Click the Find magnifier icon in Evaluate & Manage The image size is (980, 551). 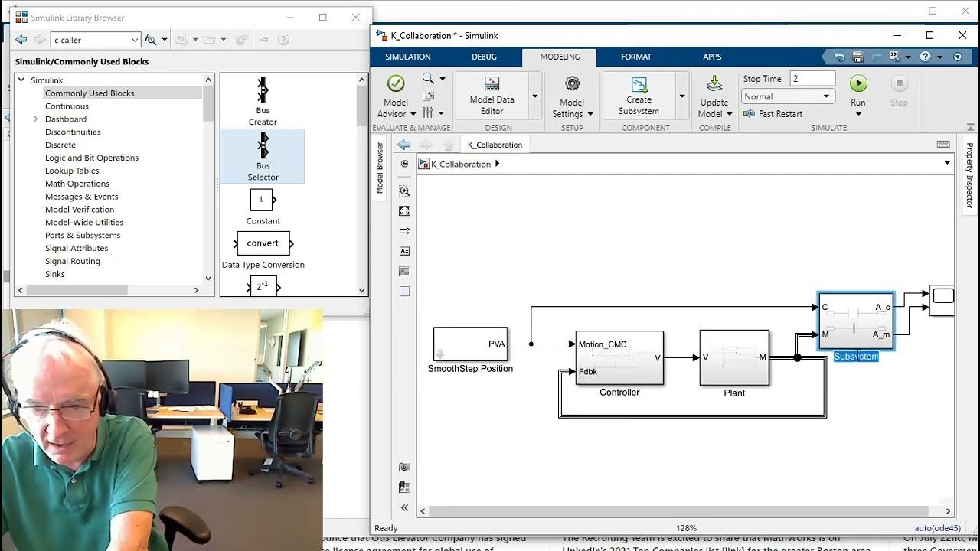pos(428,79)
